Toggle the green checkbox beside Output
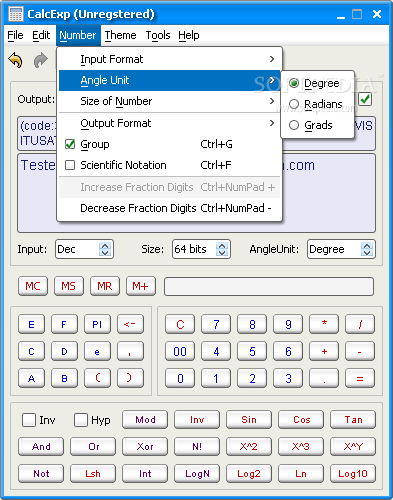The height and width of the screenshot is (500, 393). point(365,99)
